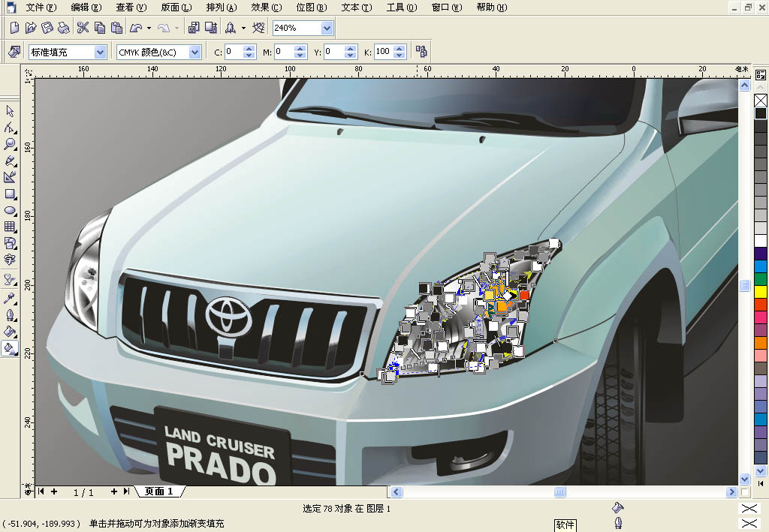Expand the 标准填充 fill type dropdown
The width and height of the screenshot is (769, 532).
100,52
